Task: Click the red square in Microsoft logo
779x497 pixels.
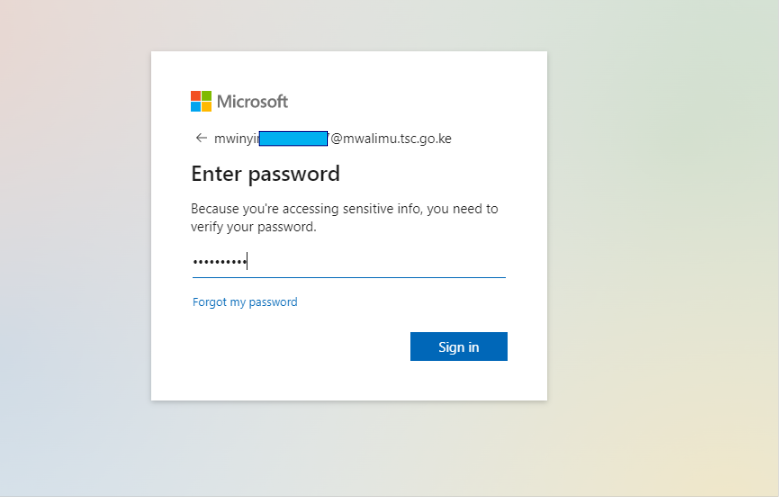Action: point(196,96)
